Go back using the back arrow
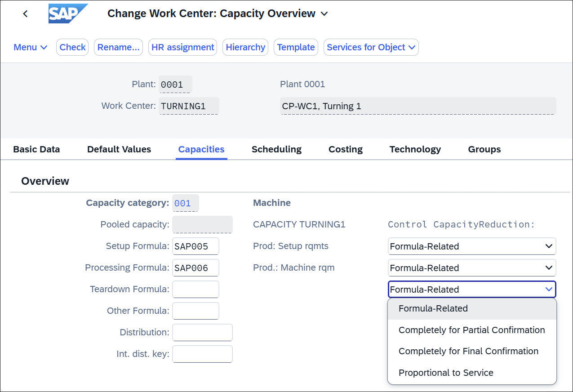573x392 pixels. [26, 14]
